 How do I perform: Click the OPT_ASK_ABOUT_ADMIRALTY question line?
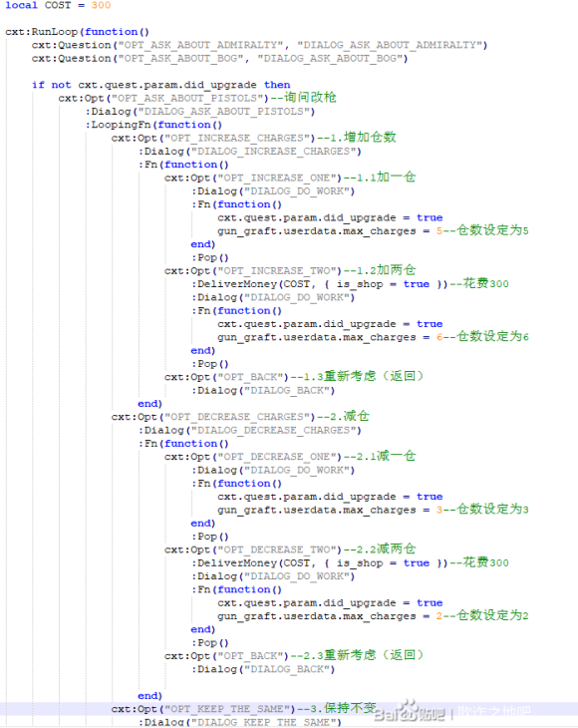(259, 45)
